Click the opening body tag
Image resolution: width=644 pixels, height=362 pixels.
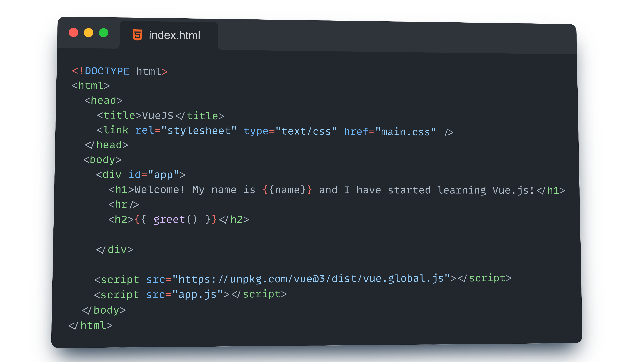point(102,160)
